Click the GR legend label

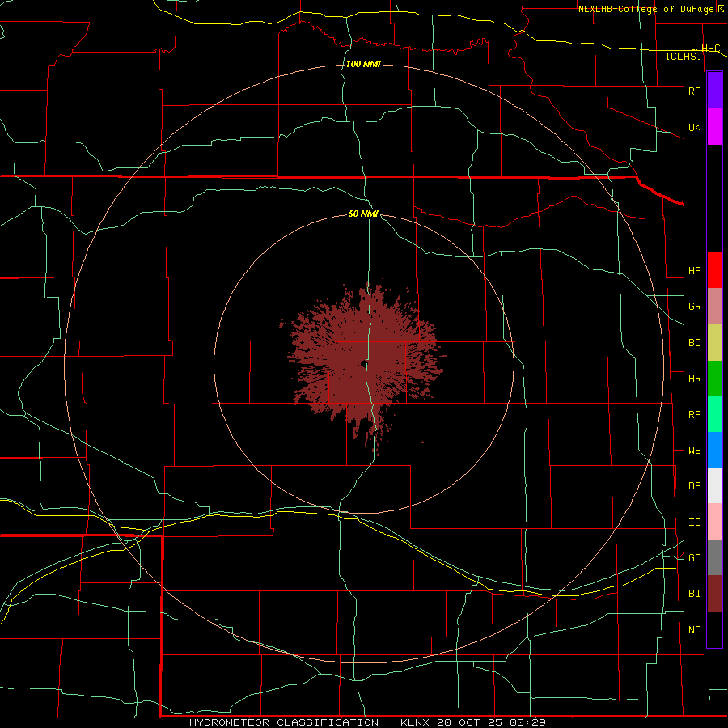click(x=694, y=307)
